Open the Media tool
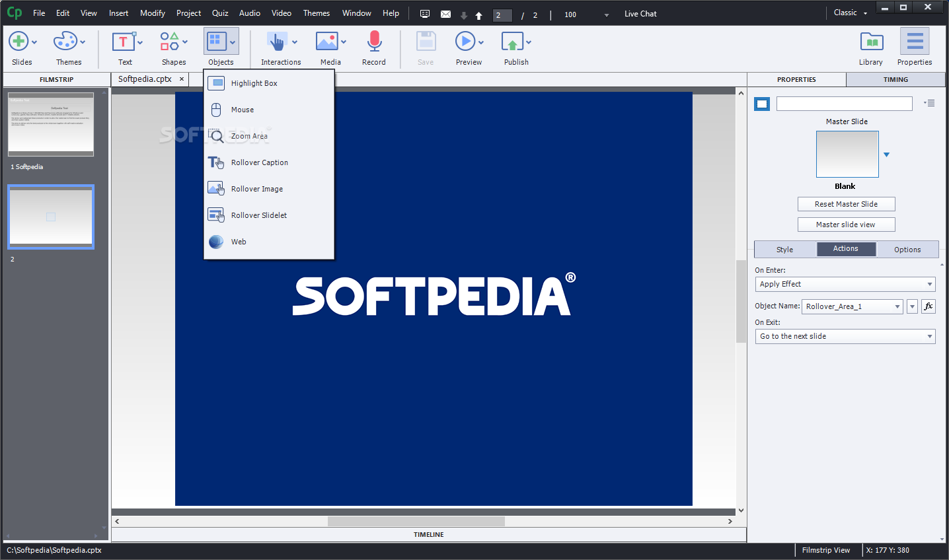Screen dimensions: 949x560 pyautogui.click(x=327, y=42)
